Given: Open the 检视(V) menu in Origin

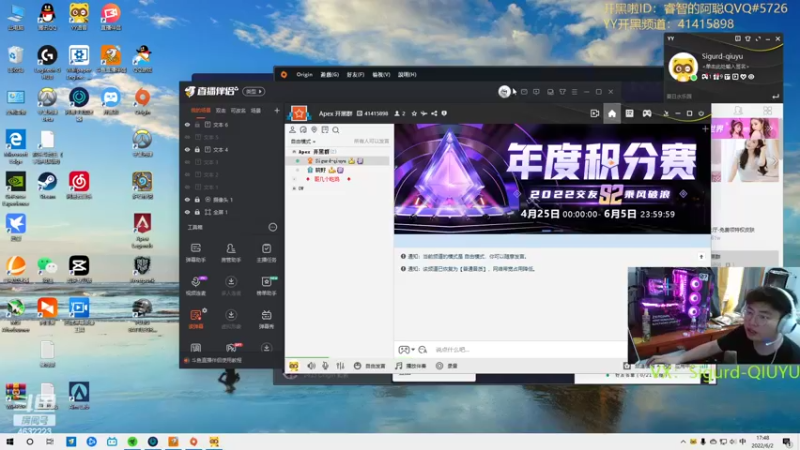Looking at the screenshot, I should click(x=381, y=74).
